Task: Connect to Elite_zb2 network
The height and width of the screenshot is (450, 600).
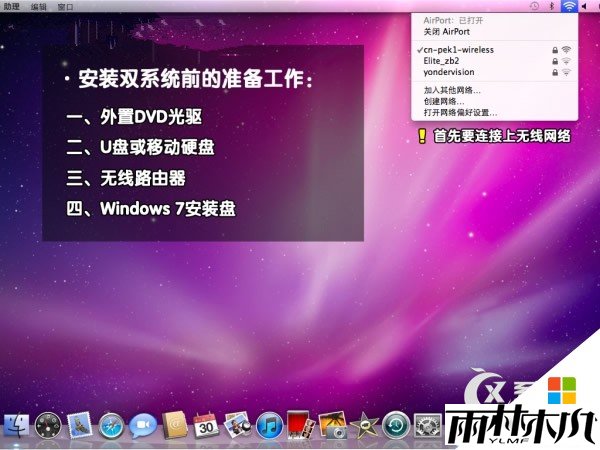Action: [494, 61]
